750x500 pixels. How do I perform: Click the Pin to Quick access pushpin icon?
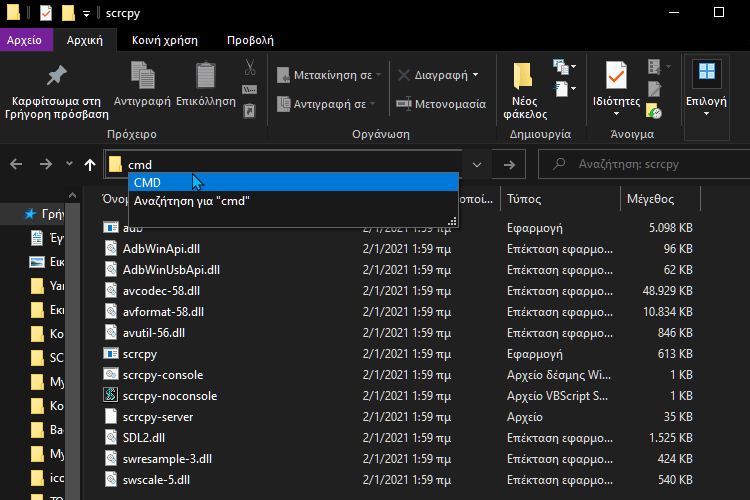coord(56,76)
